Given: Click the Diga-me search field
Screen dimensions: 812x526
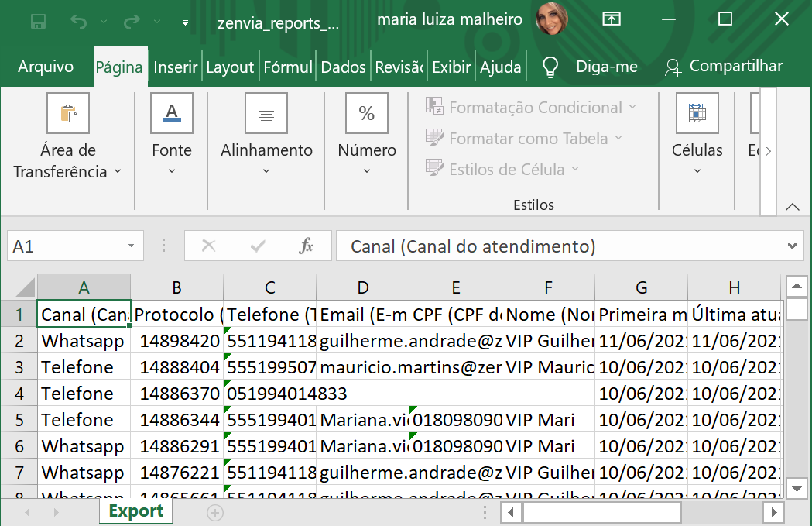Looking at the screenshot, I should coord(606,67).
